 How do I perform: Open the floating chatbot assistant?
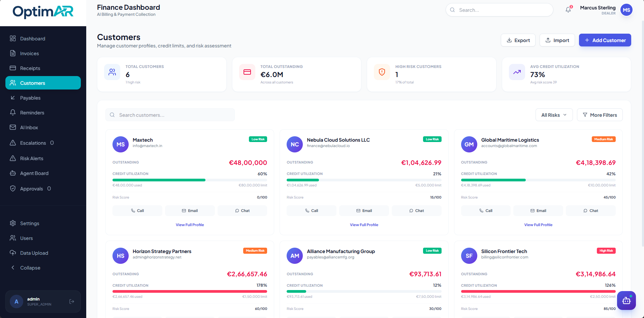[626, 301]
